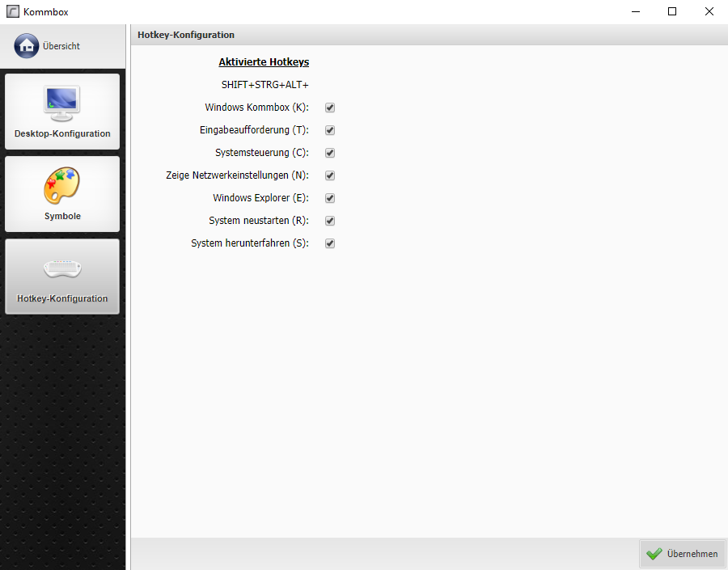This screenshot has width=728, height=570.
Task: Open the Übersicht home icon
Action: pyautogui.click(x=26, y=45)
